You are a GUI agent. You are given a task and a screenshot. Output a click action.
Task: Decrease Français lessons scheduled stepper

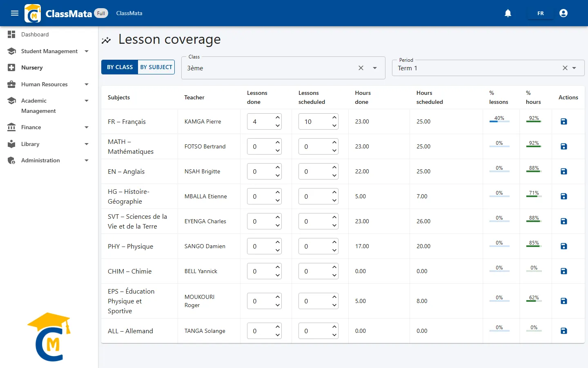point(334,126)
